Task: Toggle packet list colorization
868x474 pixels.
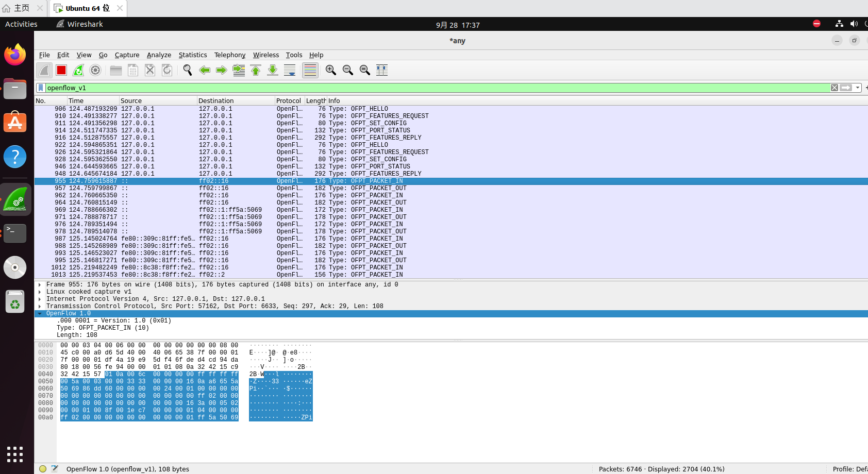Action: tap(310, 70)
